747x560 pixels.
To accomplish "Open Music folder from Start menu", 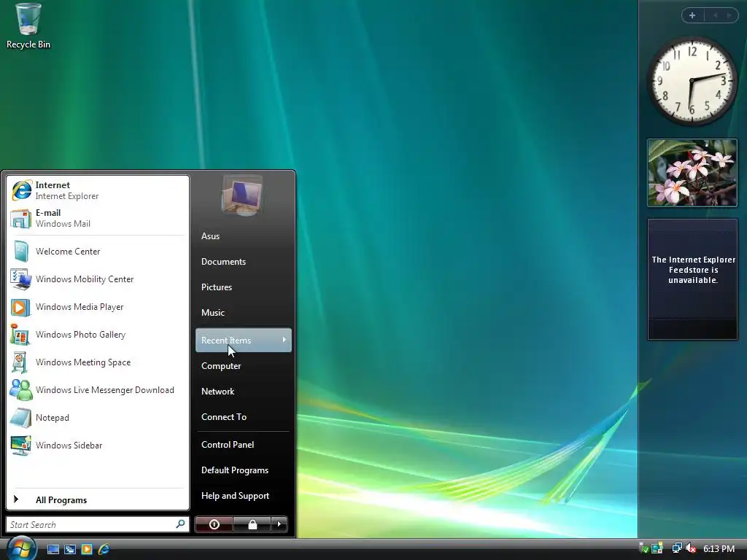I will (244, 312).
